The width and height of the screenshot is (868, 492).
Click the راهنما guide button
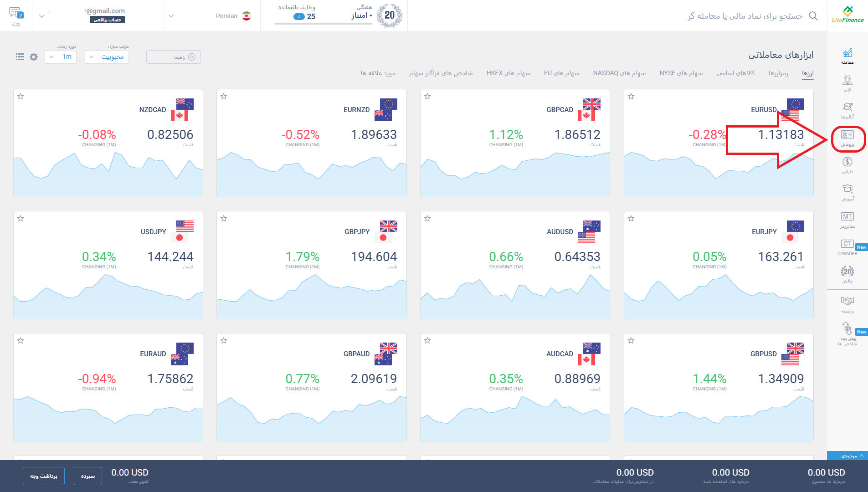tap(174, 57)
